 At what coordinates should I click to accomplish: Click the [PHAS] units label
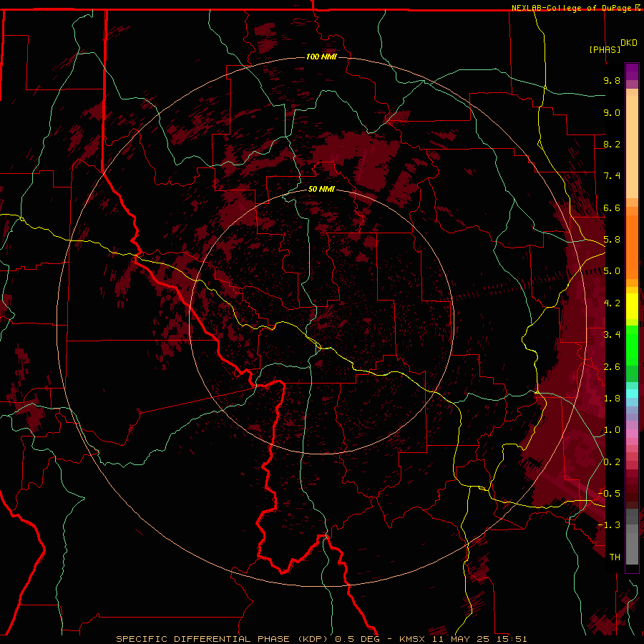pos(605,49)
